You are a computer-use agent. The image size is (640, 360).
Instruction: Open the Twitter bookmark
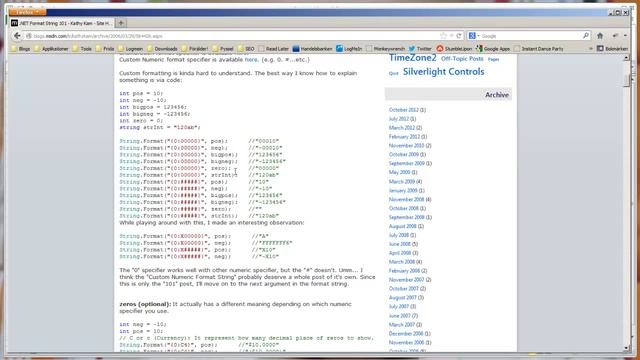(420, 49)
